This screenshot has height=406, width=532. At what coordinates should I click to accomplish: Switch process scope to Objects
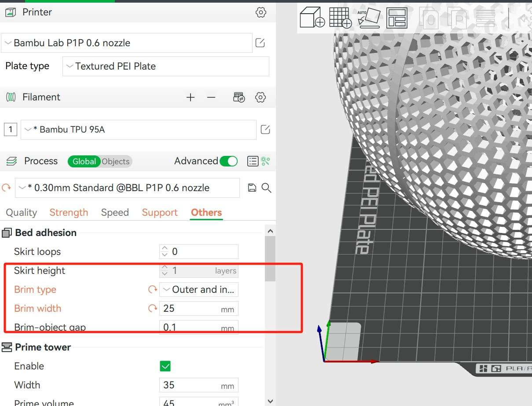tap(116, 162)
